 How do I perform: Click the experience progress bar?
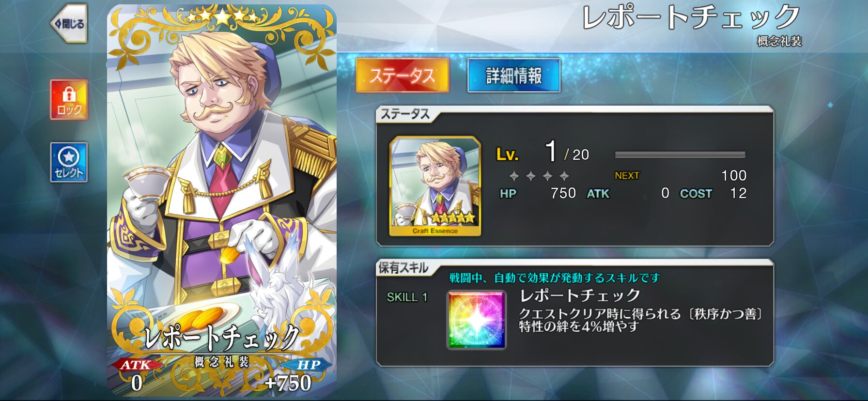pyautogui.click(x=680, y=154)
